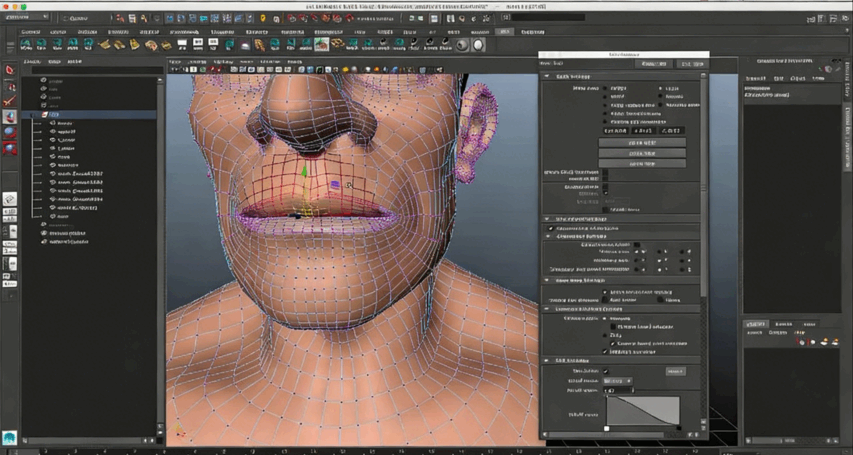This screenshot has width=853, height=455.
Task: Pick the Move tool in the left toolbox
Action: (x=10, y=117)
